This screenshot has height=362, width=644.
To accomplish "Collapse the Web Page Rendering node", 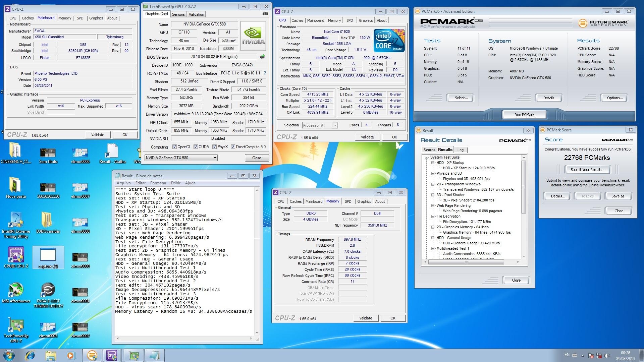I will coord(433,205).
